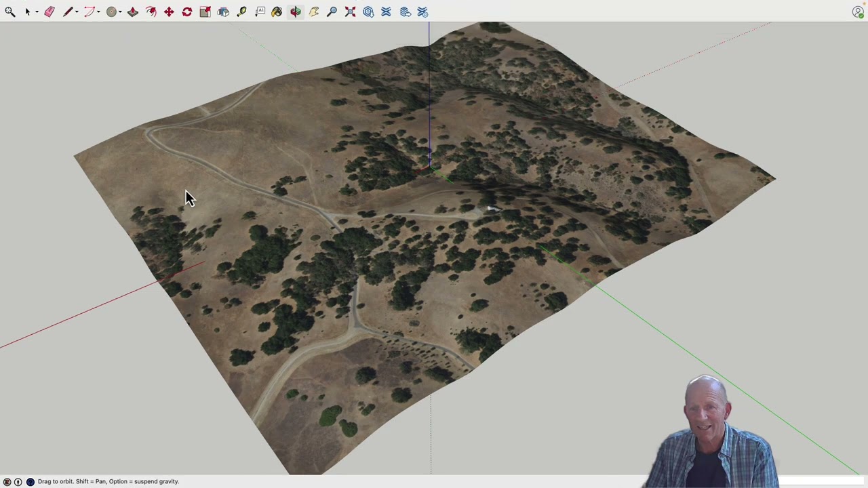This screenshot has width=868, height=488.
Task: Open the Extension Warehouse icon
Action: click(x=386, y=12)
